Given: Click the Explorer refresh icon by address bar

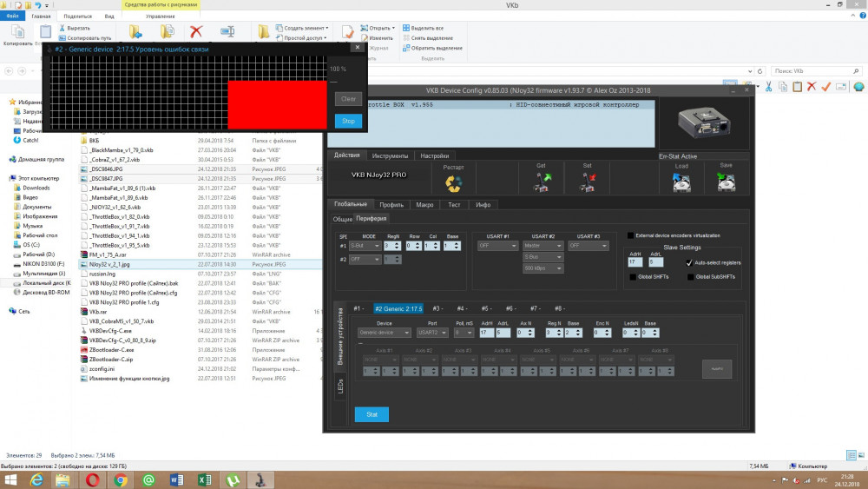Looking at the screenshot, I should (x=760, y=71).
